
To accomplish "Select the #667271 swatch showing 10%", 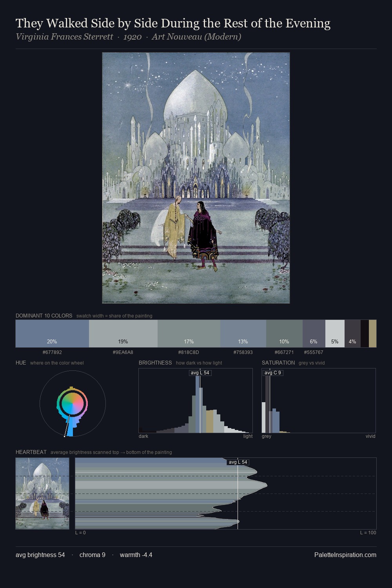I will click(284, 334).
